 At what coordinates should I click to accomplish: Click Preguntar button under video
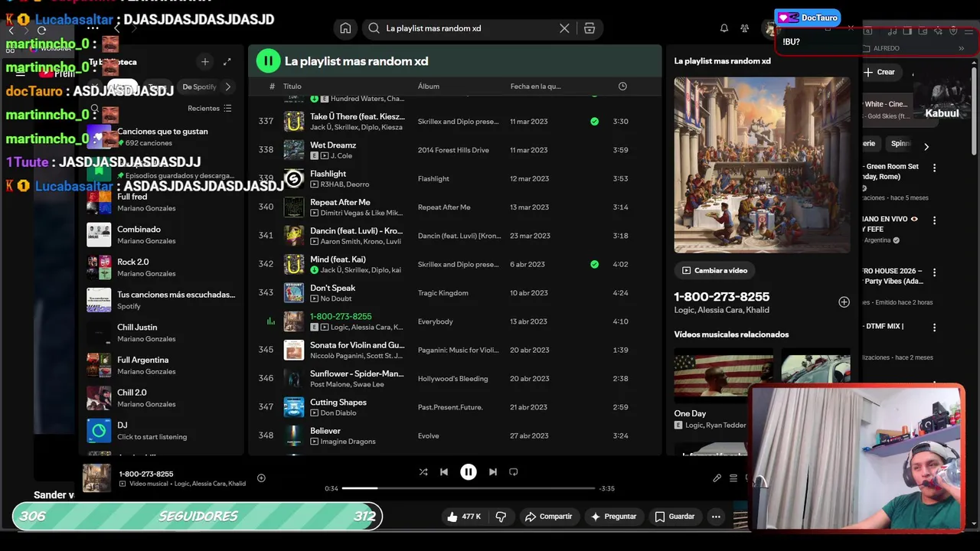[x=613, y=517]
